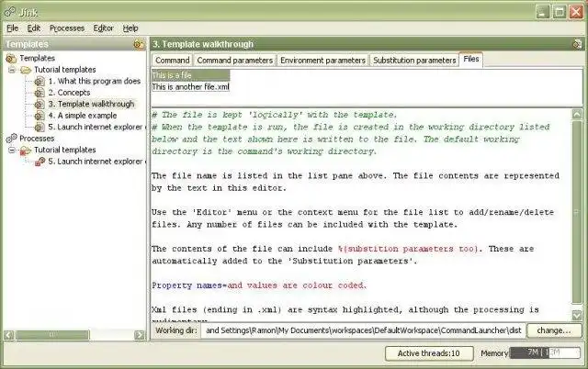Viewport: 588px width, 369px height.
Task: Switch to the Command tab
Action: point(173,61)
